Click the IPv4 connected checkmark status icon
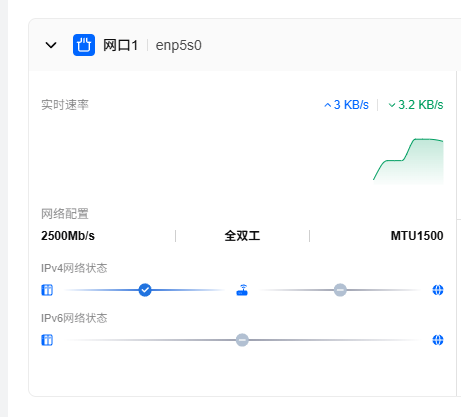Image resolution: width=461 pixels, height=417 pixels. click(145, 290)
